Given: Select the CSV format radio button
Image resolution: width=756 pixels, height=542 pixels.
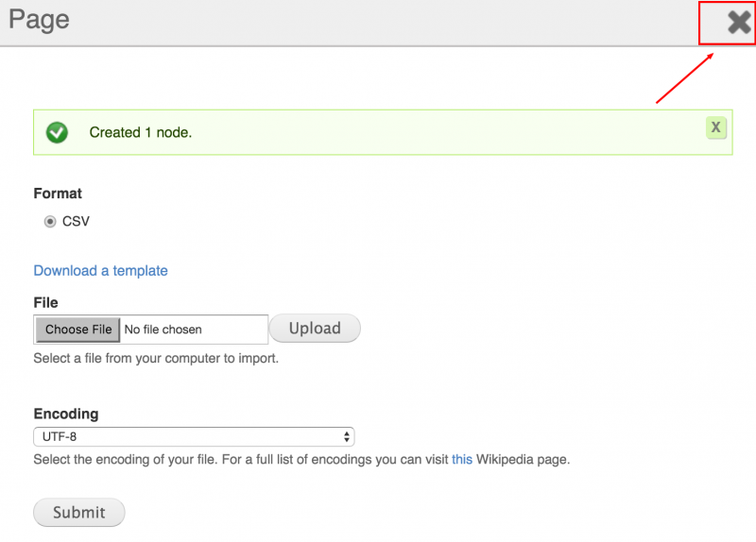Looking at the screenshot, I should click(x=50, y=222).
